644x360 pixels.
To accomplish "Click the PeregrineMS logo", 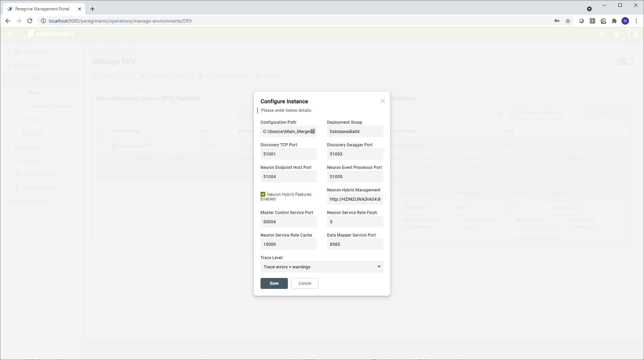I will pyautogui.click(x=49, y=34).
